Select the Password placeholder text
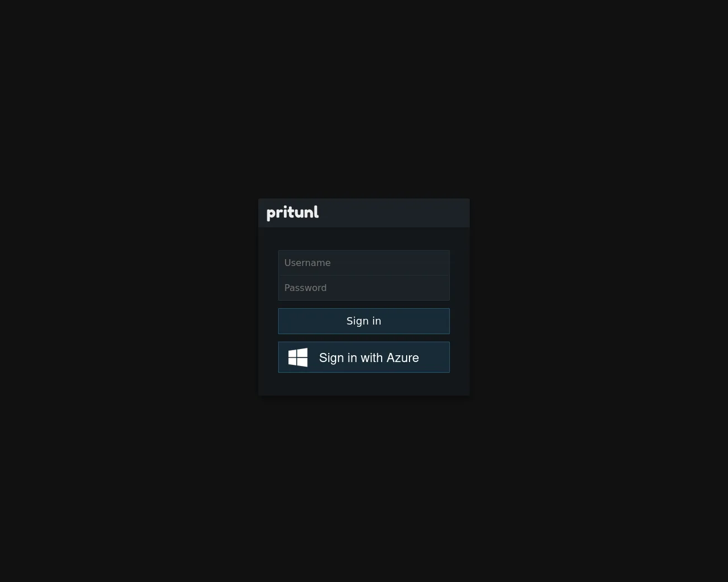Image resolution: width=728 pixels, height=582 pixels. pyautogui.click(x=305, y=288)
